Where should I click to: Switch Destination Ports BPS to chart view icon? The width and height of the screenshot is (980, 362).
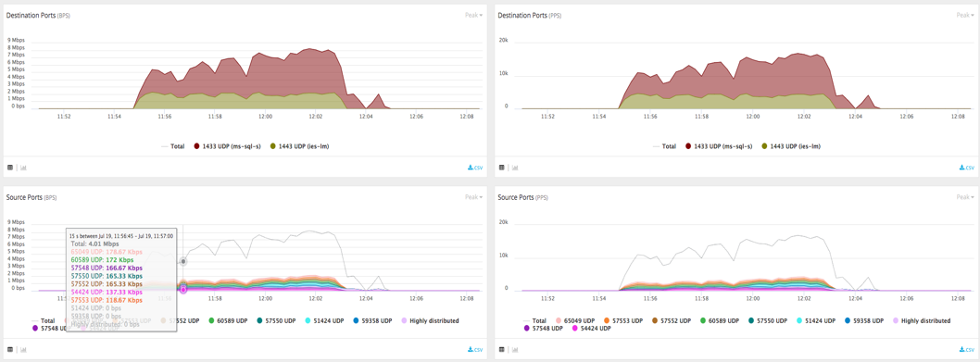click(x=24, y=168)
